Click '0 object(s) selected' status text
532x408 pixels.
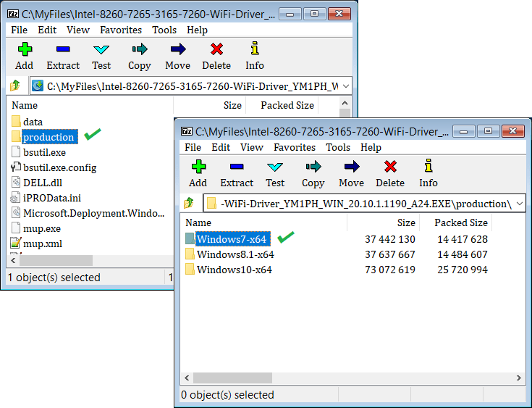(x=227, y=395)
